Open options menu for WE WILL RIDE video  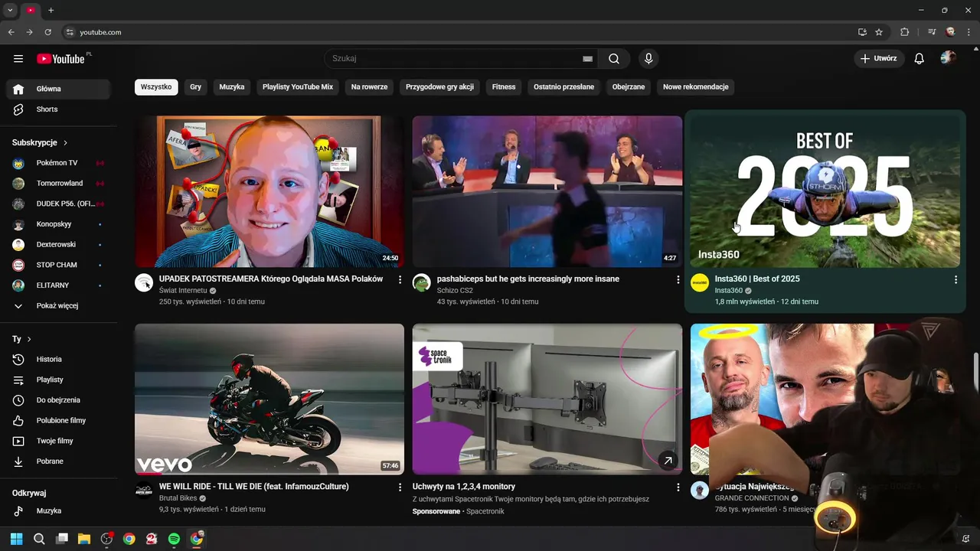click(400, 487)
